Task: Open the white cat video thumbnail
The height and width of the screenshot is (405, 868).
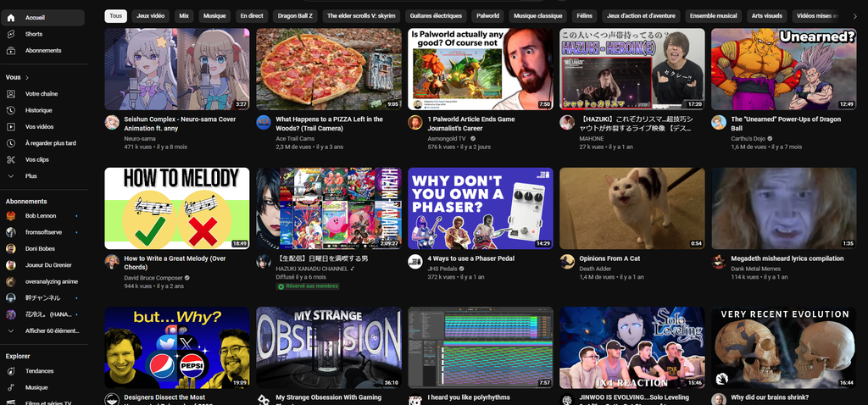Action: tap(632, 208)
